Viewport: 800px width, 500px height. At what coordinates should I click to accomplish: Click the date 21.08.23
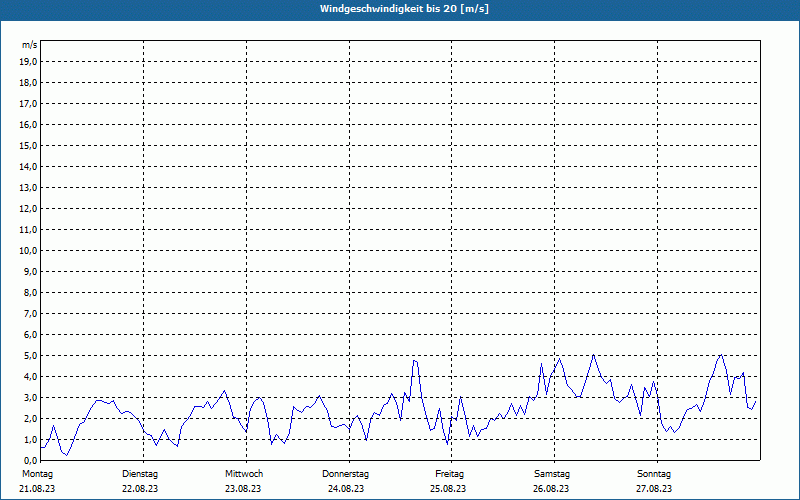(x=37, y=489)
